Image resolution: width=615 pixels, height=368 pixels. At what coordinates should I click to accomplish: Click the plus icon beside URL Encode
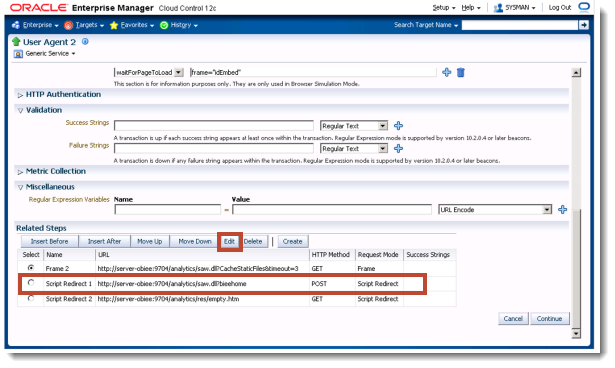click(563, 210)
